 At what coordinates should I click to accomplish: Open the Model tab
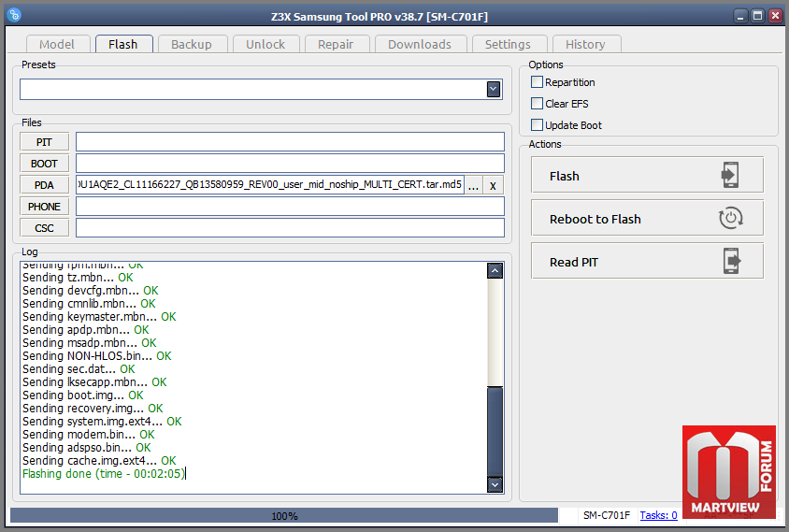click(57, 44)
